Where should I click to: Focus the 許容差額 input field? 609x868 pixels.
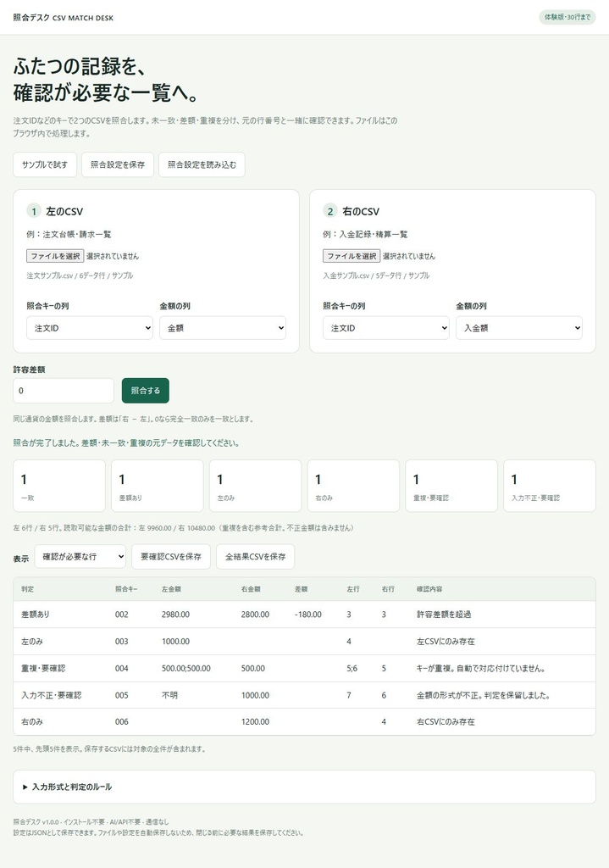[64, 390]
